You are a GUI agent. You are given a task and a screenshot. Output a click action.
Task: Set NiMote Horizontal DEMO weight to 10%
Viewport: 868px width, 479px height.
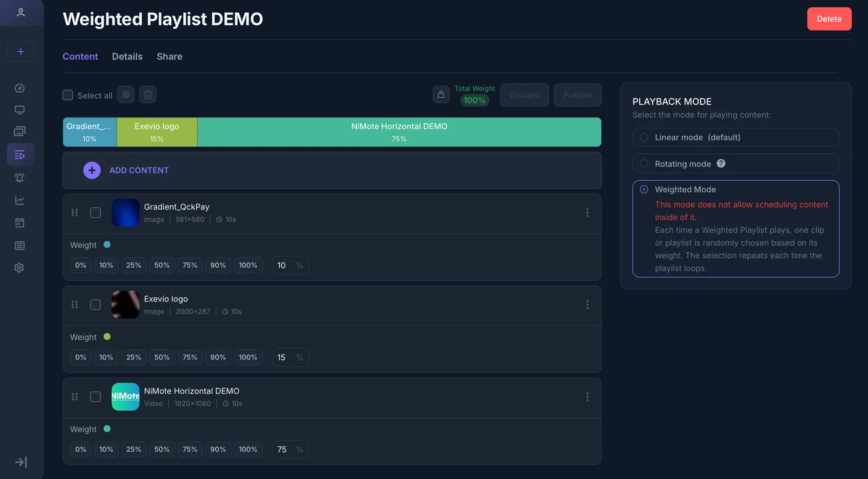106,449
